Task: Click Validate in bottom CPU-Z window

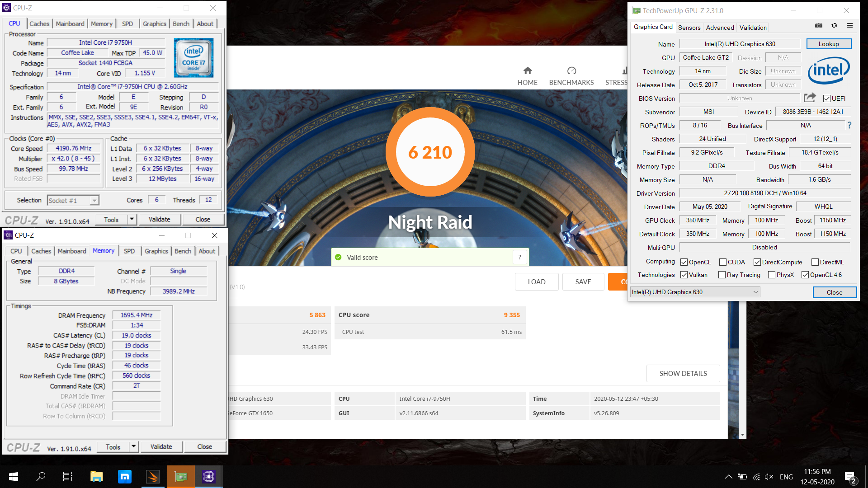Action: (161, 446)
